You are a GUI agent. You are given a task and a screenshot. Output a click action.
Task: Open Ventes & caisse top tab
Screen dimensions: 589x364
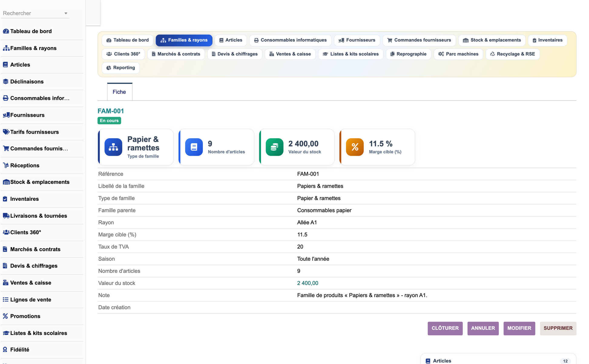point(290,54)
